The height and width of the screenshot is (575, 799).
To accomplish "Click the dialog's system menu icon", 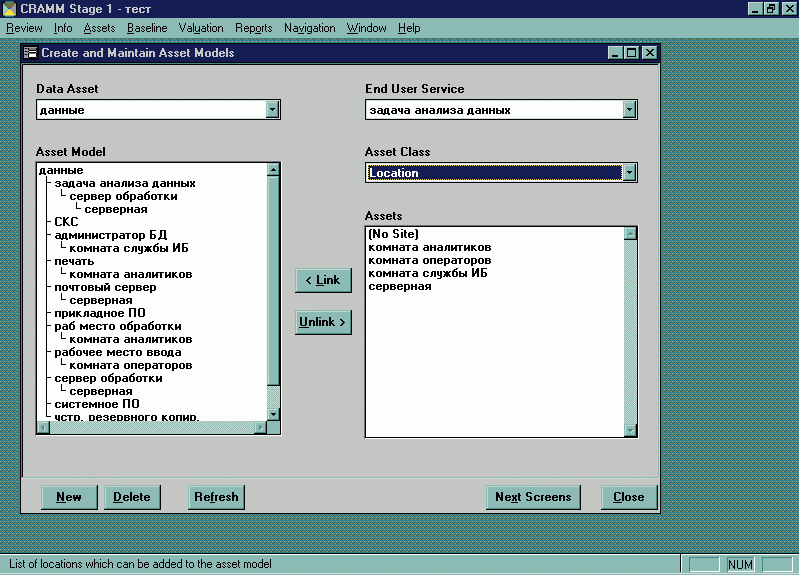I will click(31, 53).
